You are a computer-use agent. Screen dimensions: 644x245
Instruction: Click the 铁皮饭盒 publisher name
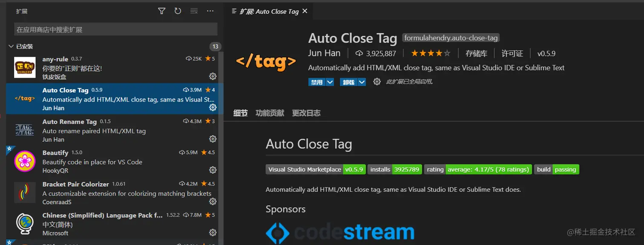(x=55, y=77)
